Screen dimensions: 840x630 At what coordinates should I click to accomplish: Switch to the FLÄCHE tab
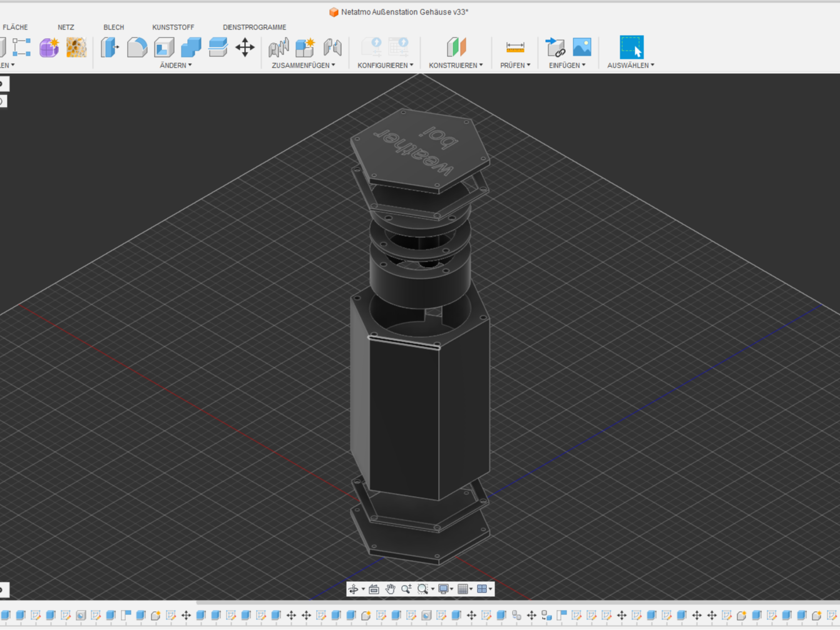point(15,28)
